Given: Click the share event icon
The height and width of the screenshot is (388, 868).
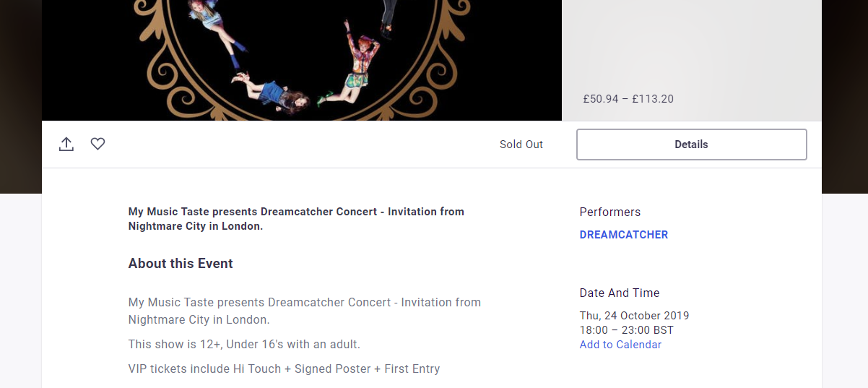Looking at the screenshot, I should point(66,144).
